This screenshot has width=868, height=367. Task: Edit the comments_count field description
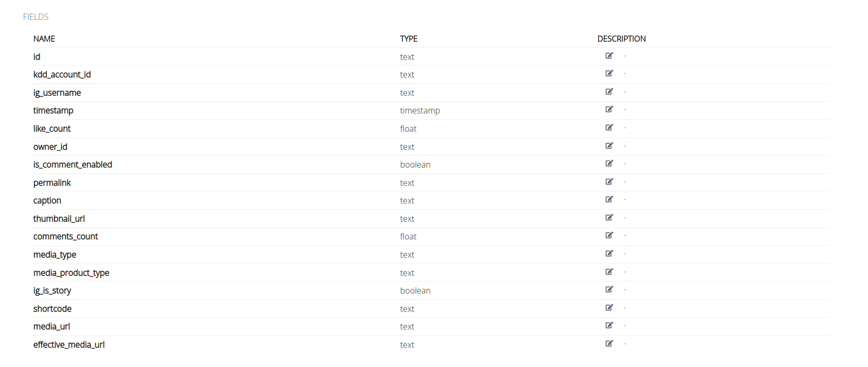point(609,235)
